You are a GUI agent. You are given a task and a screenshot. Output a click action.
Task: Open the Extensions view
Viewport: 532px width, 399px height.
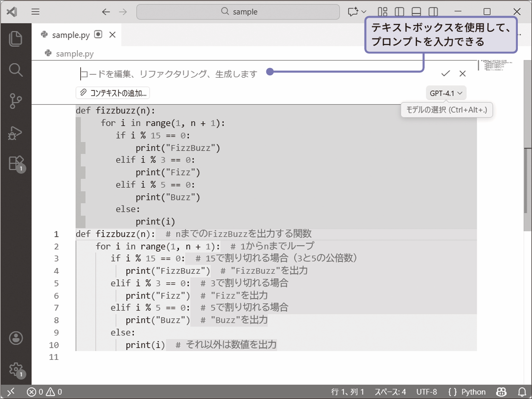click(x=16, y=164)
